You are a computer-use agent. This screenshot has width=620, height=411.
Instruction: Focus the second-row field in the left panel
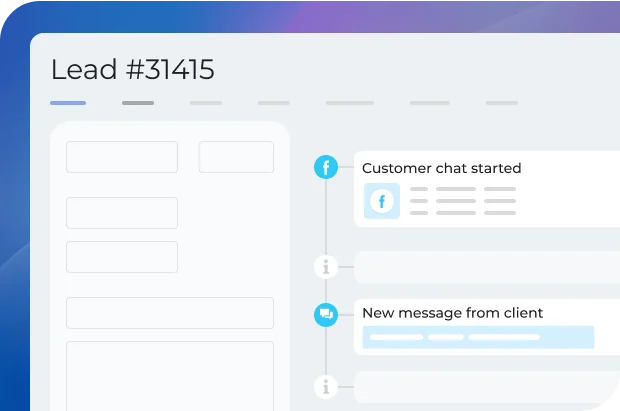(x=122, y=213)
